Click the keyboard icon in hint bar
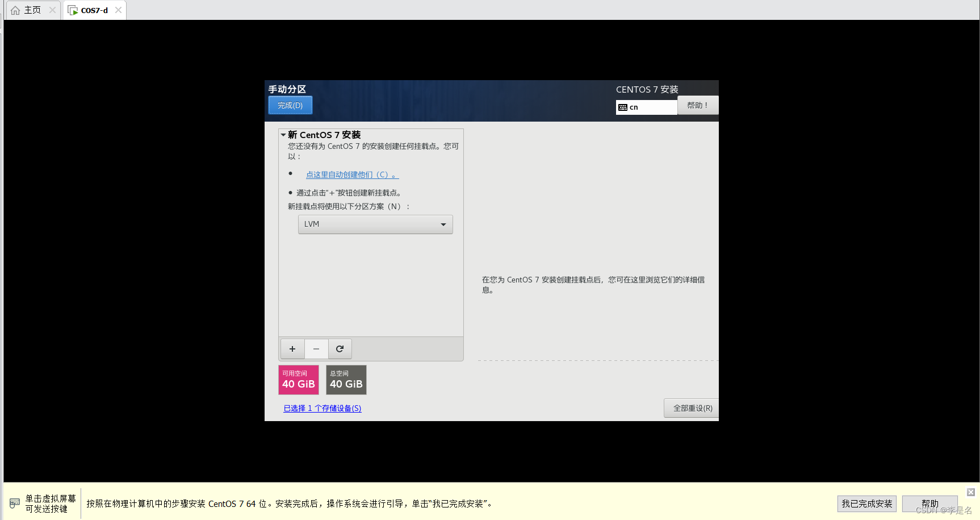The width and height of the screenshot is (980, 520). [x=15, y=503]
